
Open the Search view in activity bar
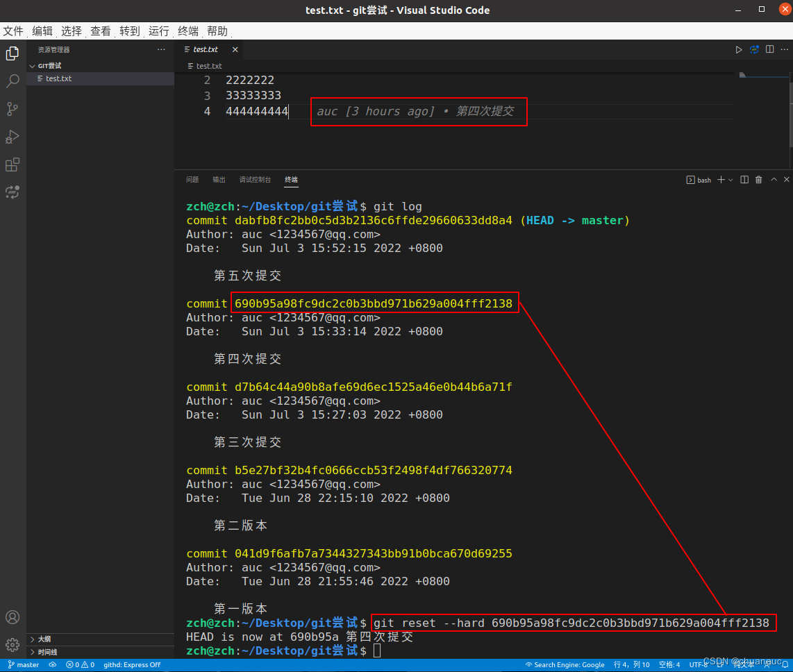coord(12,81)
